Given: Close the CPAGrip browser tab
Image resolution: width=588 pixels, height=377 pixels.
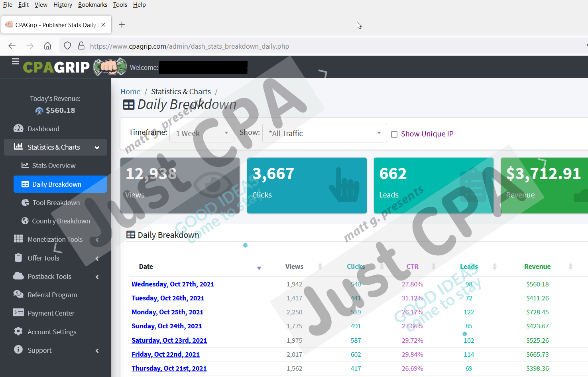Looking at the screenshot, I should tap(104, 25).
